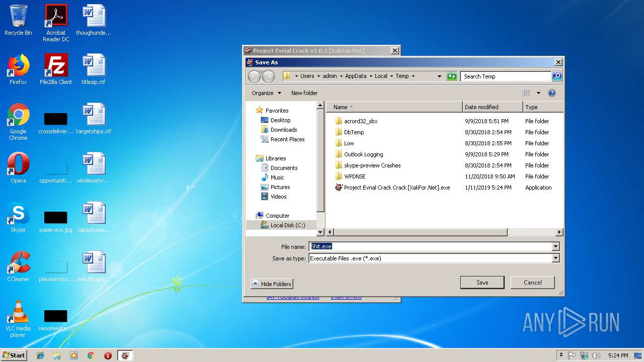Select Libraries in navigation pane
Image resolution: width=644 pixels, height=362 pixels.
[x=271, y=158]
